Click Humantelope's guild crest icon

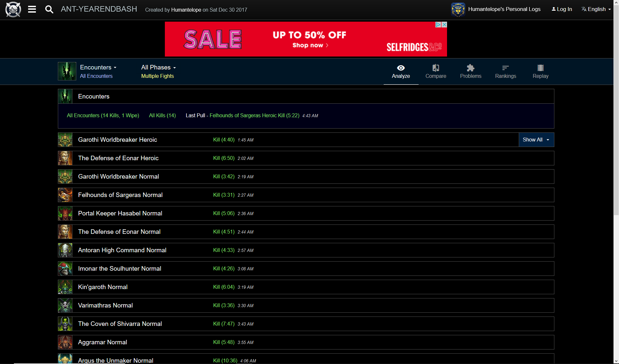pyautogui.click(x=458, y=9)
